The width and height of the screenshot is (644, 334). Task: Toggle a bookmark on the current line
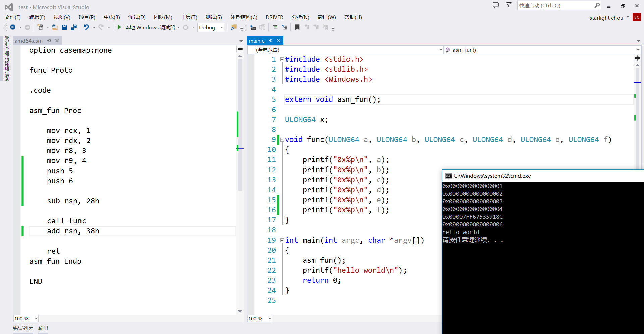[x=297, y=27]
